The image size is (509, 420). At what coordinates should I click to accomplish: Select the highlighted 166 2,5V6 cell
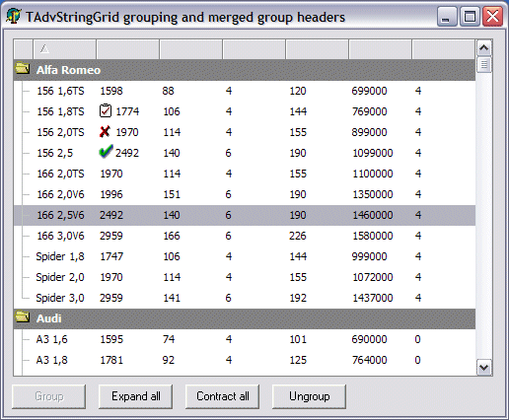pos(60,215)
